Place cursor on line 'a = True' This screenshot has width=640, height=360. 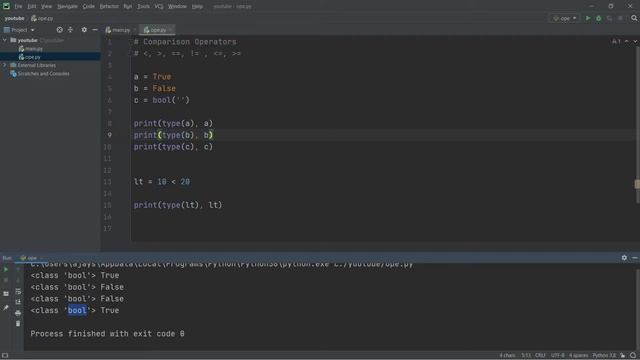[x=152, y=77]
